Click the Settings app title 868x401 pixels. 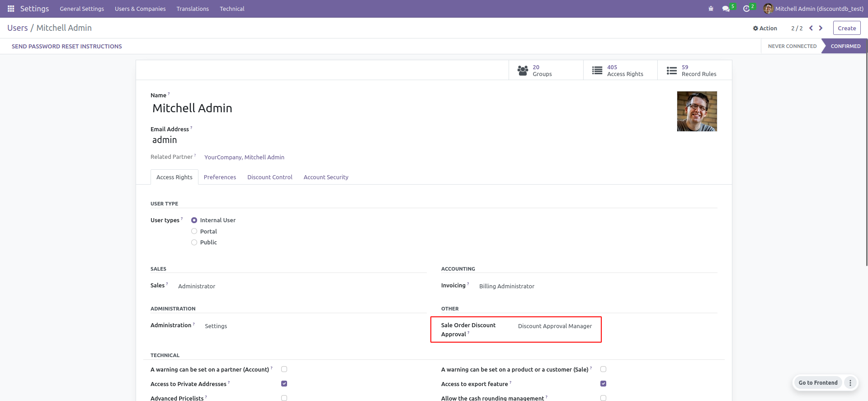(34, 9)
